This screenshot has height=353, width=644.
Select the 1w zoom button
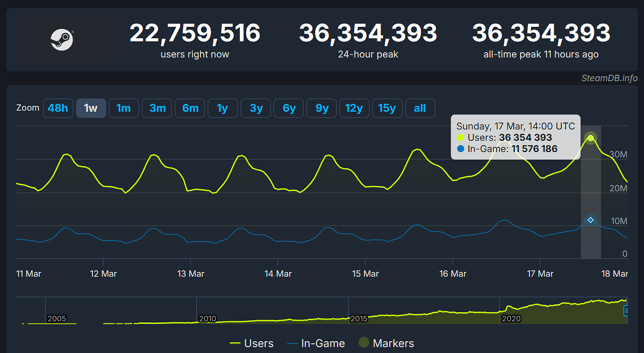point(91,108)
